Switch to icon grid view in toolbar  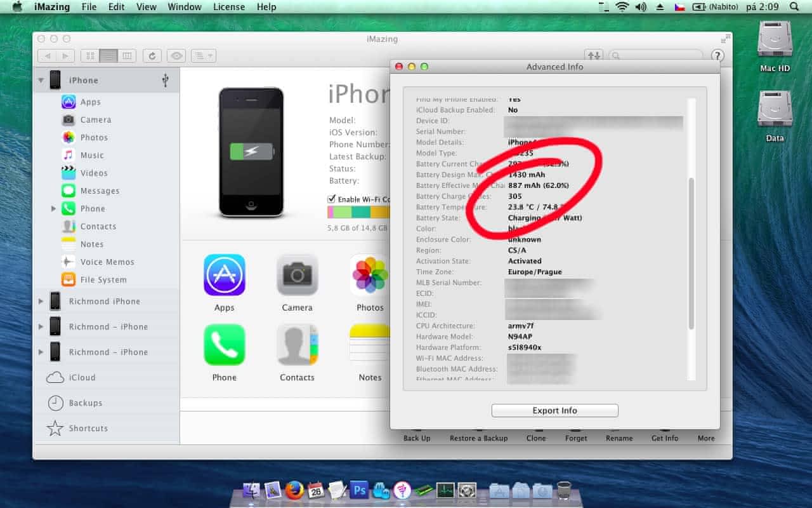click(x=90, y=56)
